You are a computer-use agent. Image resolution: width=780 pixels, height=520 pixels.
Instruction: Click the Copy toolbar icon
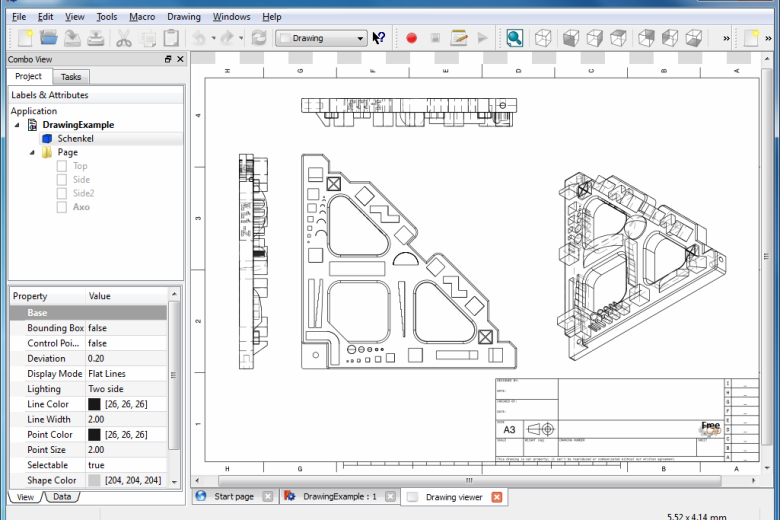pos(148,38)
